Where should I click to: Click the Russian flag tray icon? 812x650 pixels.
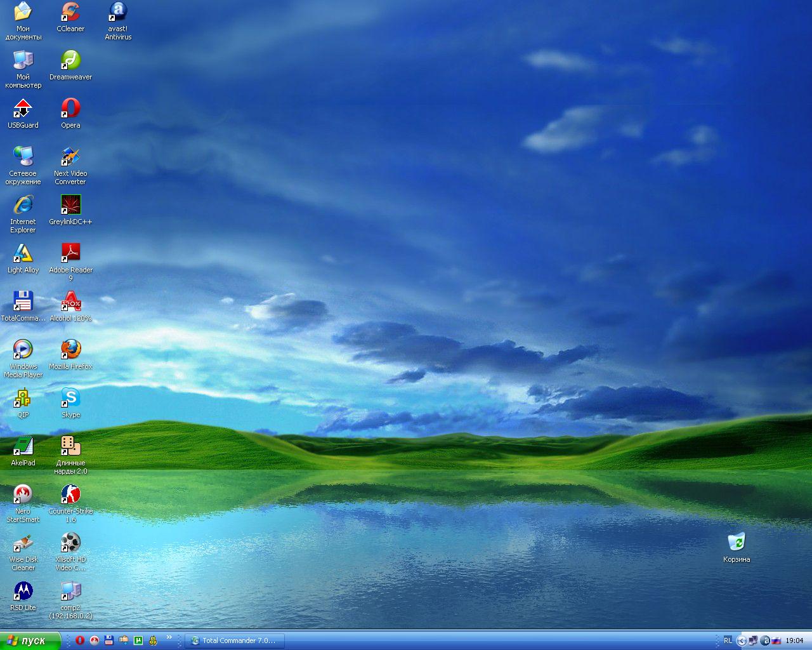coord(776,640)
